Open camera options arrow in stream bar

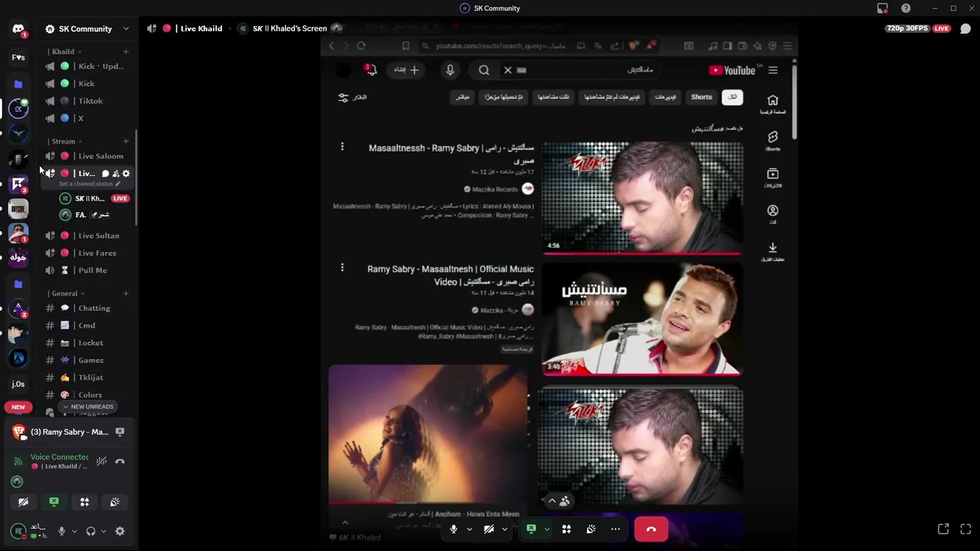(x=504, y=530)
